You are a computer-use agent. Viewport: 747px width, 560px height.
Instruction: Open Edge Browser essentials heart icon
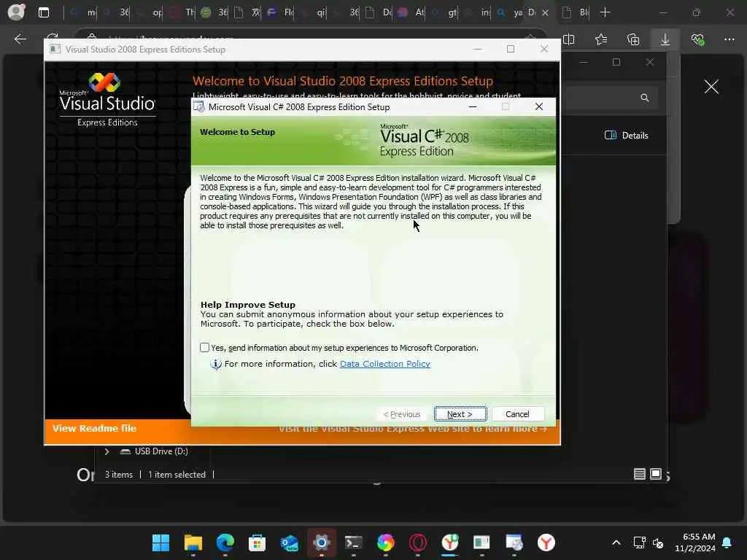pos(697,39)
